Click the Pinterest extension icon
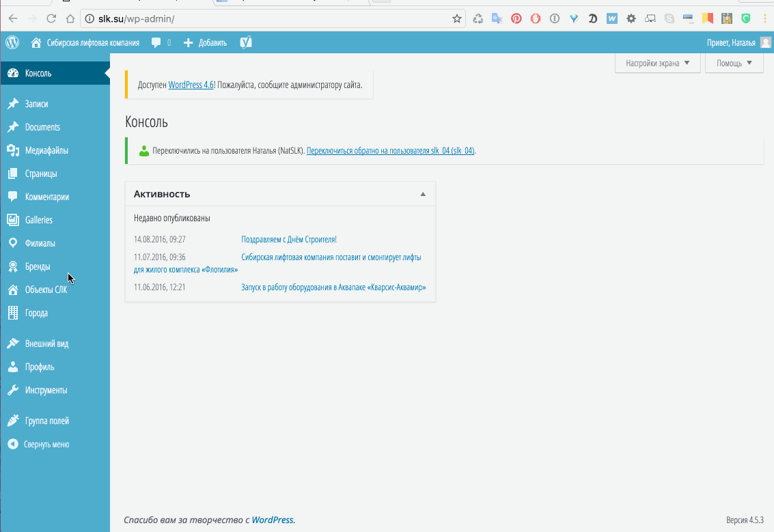The image size is (774, 532). 516,18
